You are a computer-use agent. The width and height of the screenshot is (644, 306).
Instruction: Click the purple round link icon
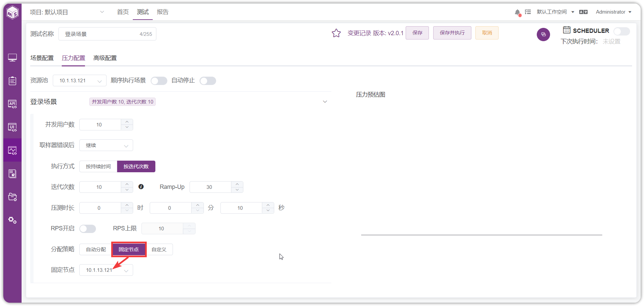543,35
